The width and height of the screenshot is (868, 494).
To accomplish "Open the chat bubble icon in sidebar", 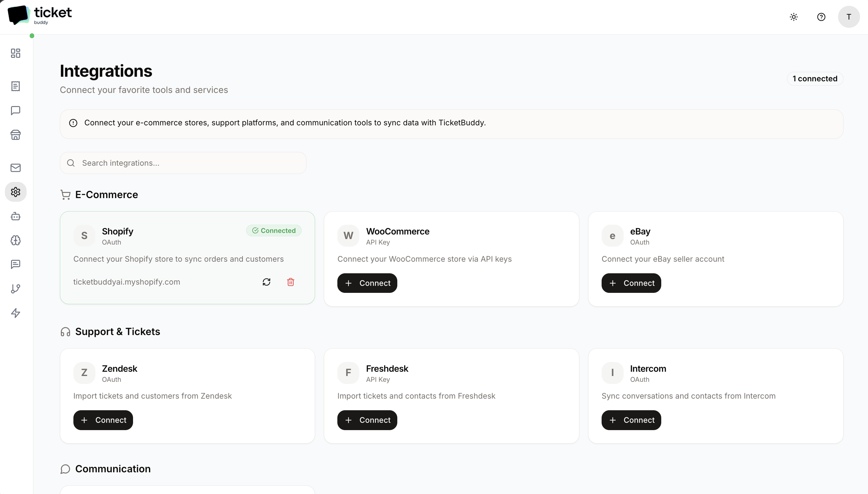I will tap(15, 111).
